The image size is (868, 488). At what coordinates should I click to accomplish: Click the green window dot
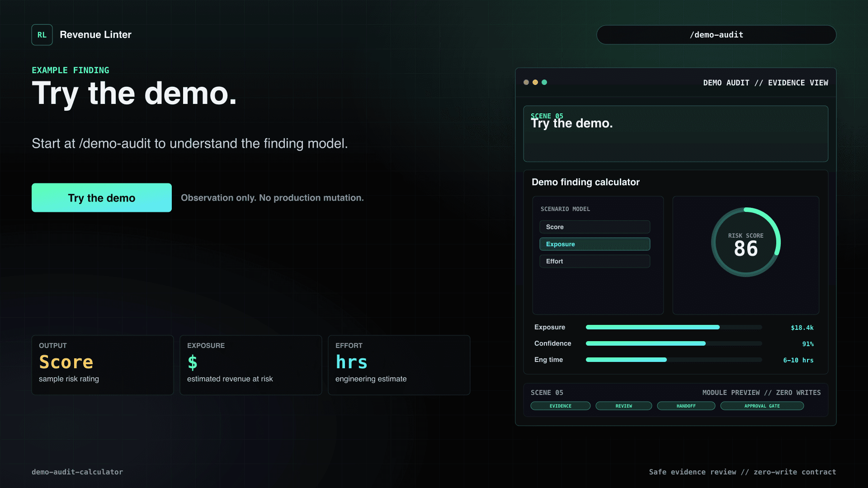544,82
